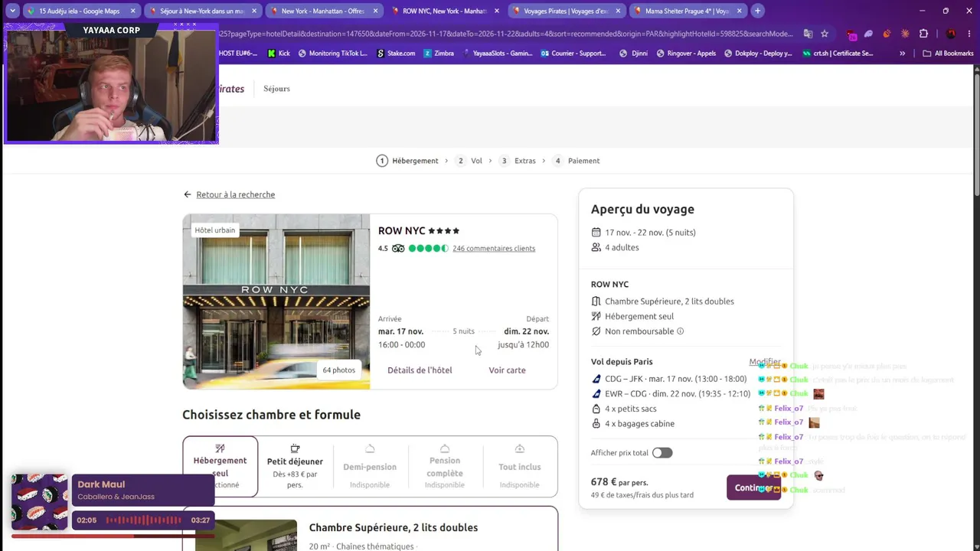Switch to the New York - Manhattan Offres tab
Viewport: 980px width, 551px height.
coord(323,11)
